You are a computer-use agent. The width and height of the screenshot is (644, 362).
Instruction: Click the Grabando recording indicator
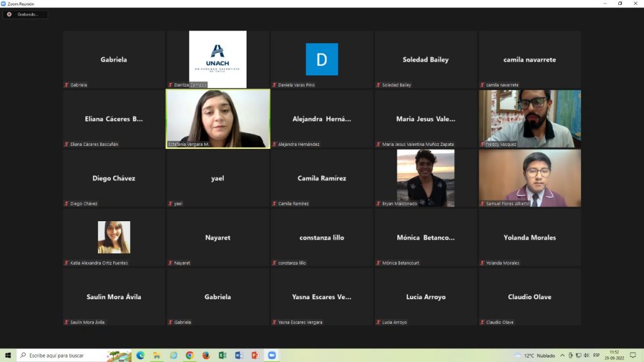(x=25, y=14)
